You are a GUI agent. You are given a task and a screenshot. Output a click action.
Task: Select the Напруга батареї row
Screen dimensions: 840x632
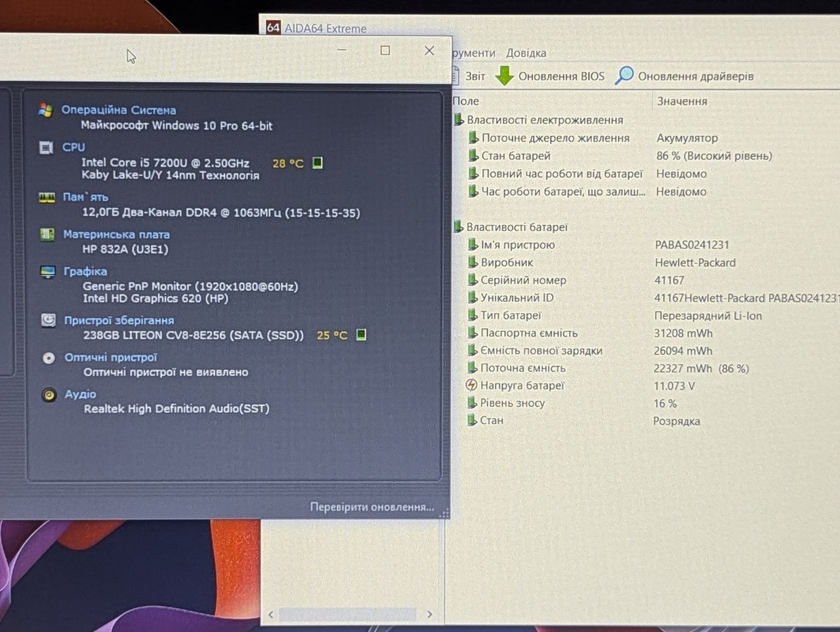point(646,386)
